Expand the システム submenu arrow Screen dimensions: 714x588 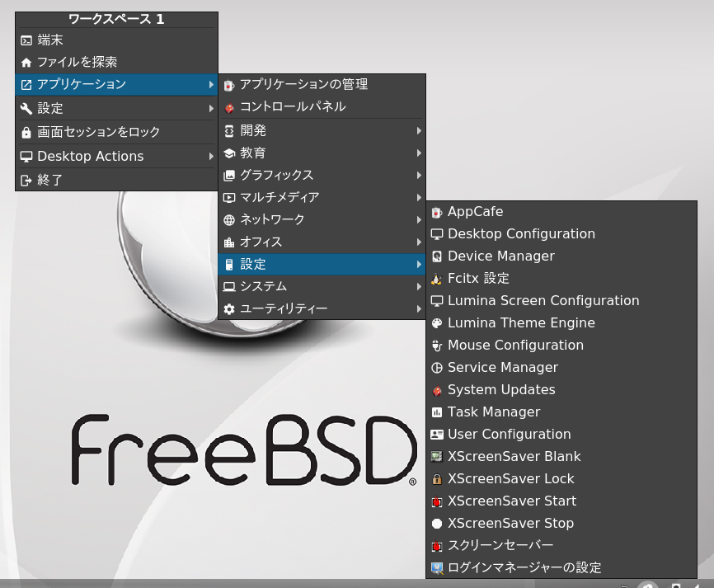pyautogui.click(x=419, y=287)
